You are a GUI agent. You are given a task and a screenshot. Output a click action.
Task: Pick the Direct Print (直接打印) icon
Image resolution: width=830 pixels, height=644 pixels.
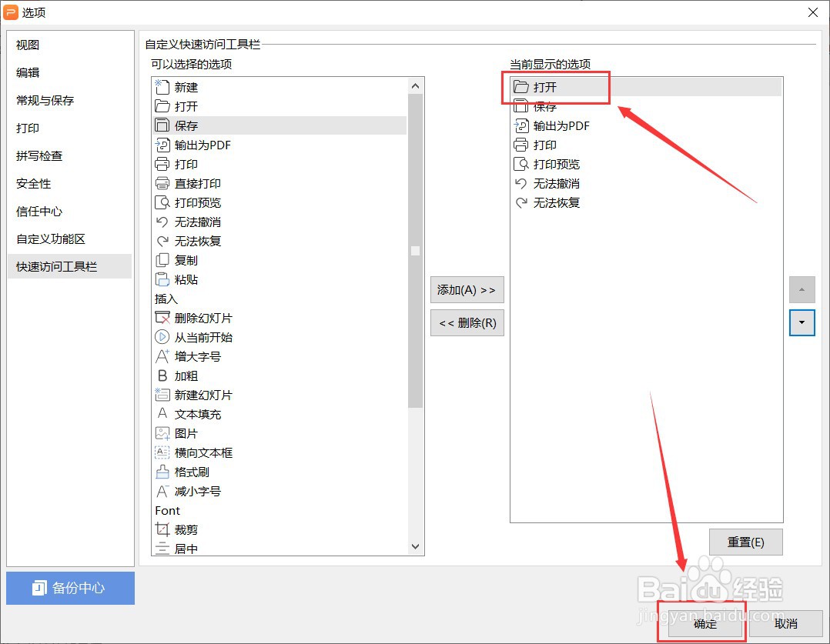point(162,183)
